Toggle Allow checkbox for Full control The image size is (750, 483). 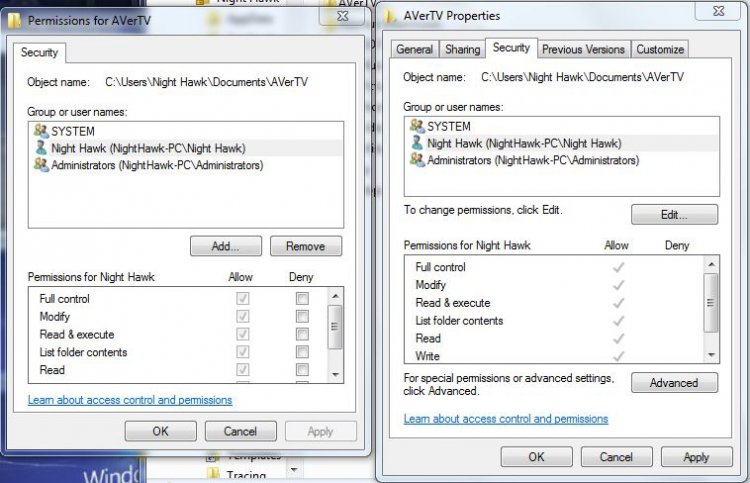coord(243,298)
